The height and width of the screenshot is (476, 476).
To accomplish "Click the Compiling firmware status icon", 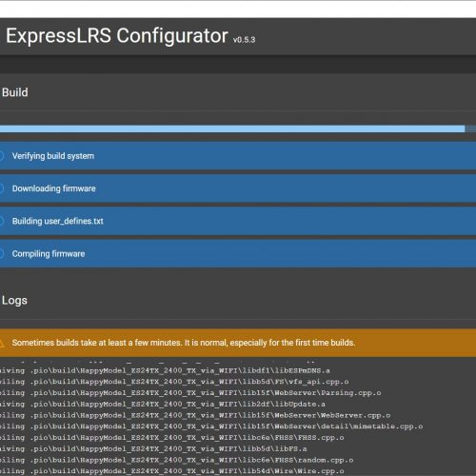I will coord(2,253).
